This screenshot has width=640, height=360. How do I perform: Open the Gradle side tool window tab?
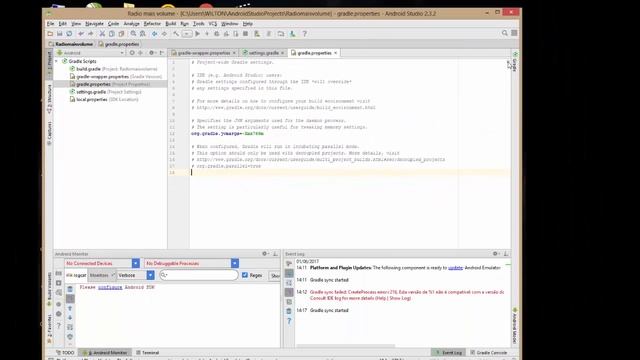pos(515,62)
